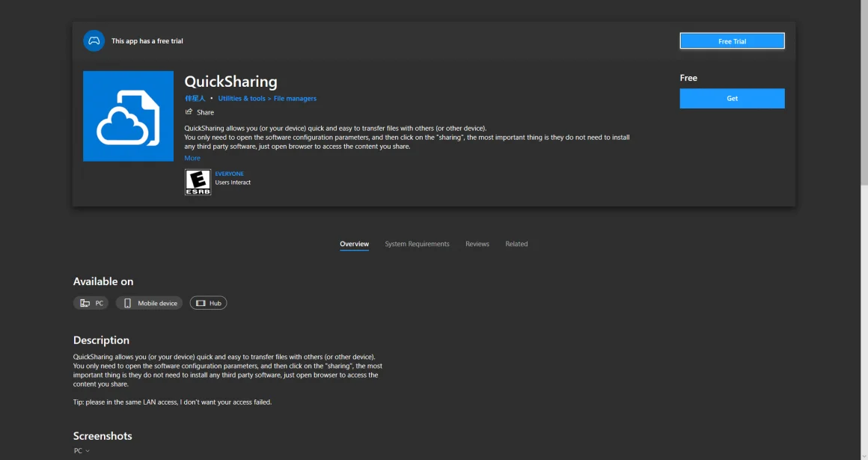Click the 'Tip: please in the same LAN access' line
Screen dimensions: 868x460
[x=172, y=402]
